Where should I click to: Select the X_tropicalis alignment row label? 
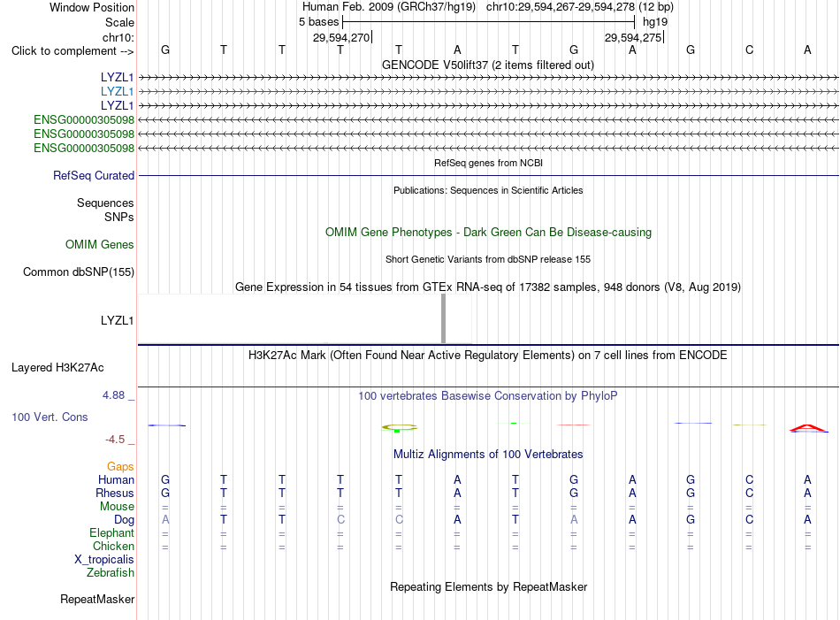(x=104, y=560)
